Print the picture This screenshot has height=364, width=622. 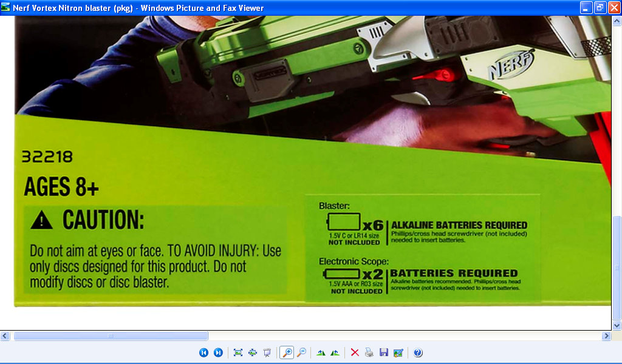click(369, 352)
